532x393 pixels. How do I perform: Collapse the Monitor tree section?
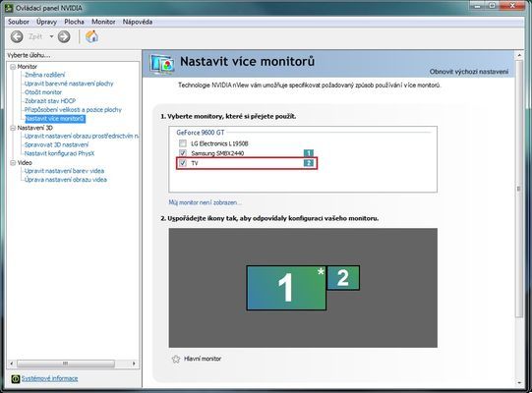(13, 67)
